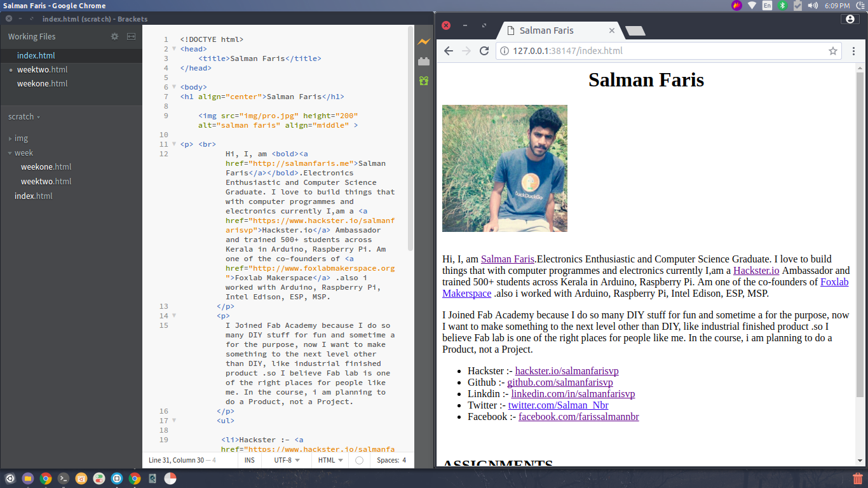Focus the Chrome address bar URL
Screen dimensions: 868x488
coord(669,51)
